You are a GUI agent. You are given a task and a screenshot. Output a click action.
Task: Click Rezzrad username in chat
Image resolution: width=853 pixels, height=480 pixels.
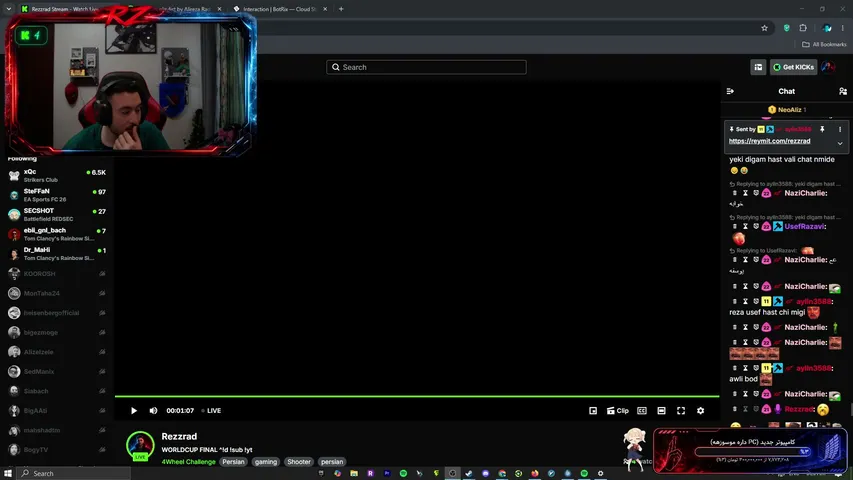click(x=799, y=409)
